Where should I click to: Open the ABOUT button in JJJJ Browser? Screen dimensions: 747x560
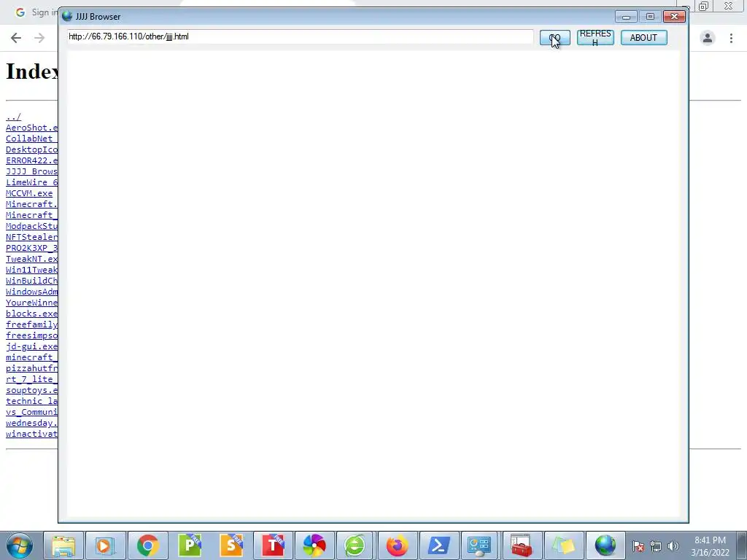click(x=643, y=38)
